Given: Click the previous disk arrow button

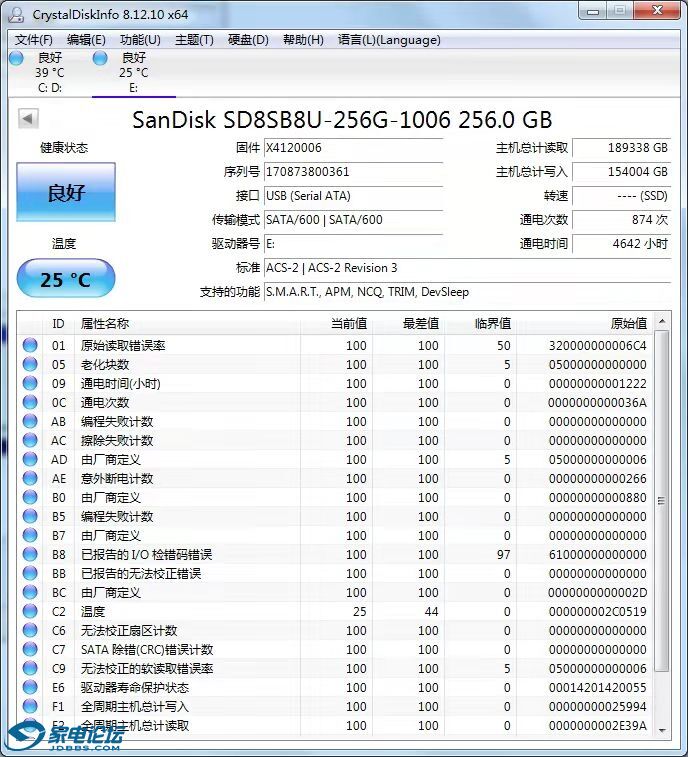Looking at the screenshot, I should click(x=28, y=118).
